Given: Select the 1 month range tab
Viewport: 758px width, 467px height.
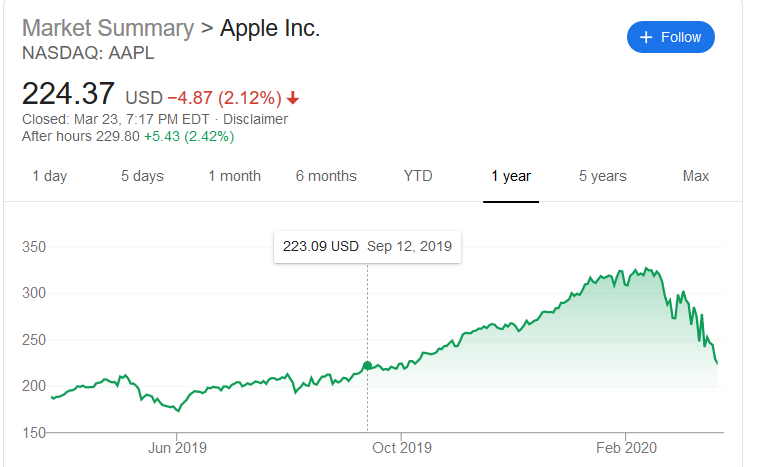Looking at the screenshot, I should click(234, 176).
